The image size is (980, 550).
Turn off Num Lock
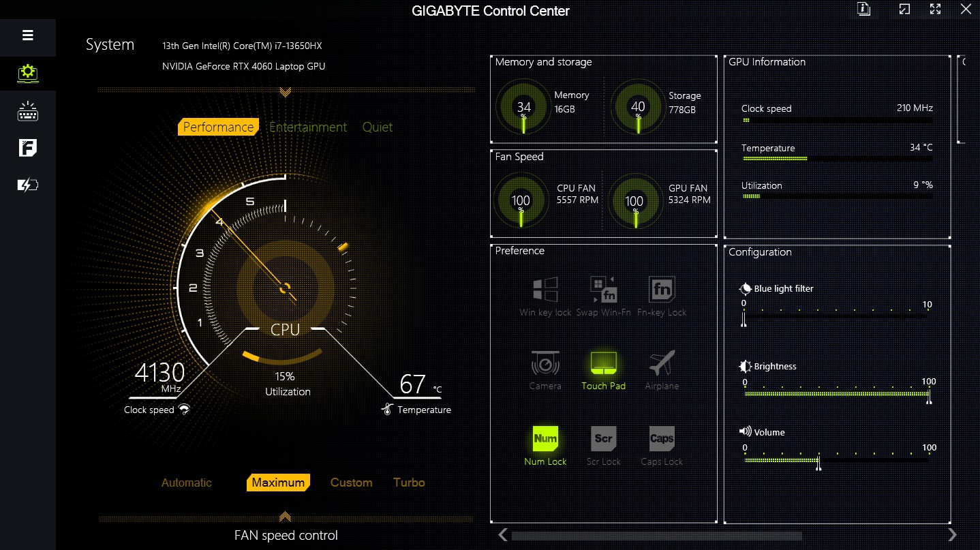tap(545, 446)
